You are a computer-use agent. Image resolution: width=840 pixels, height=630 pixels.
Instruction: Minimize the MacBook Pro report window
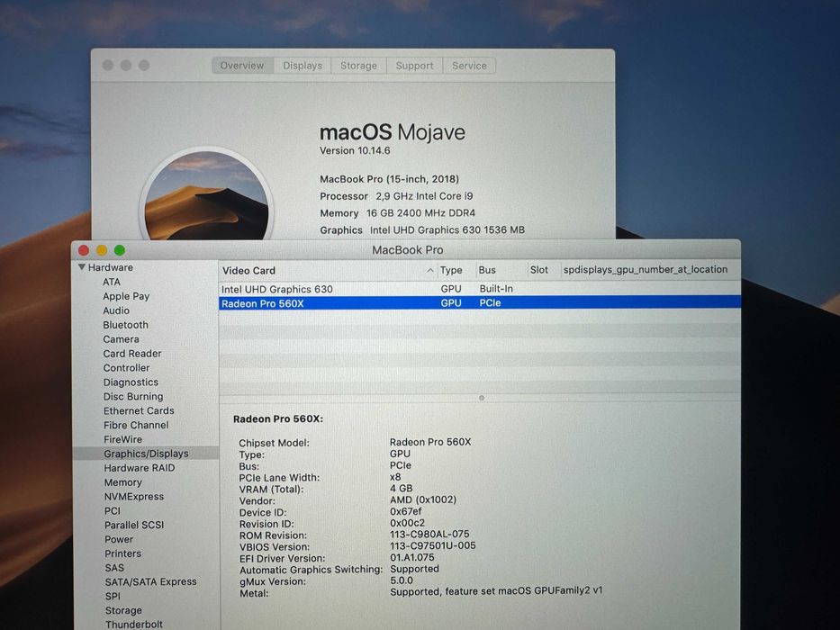102,250
